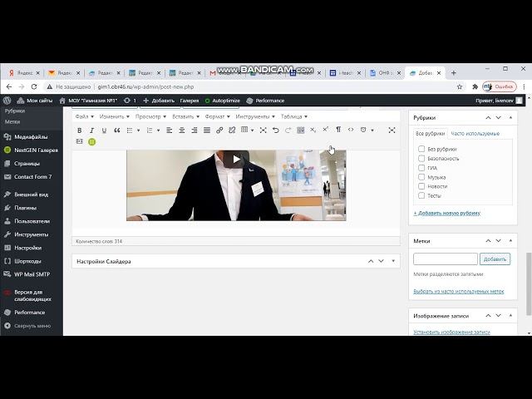Insert a blockquote
The width and height of the screenshot is (532, 399).
coord(117,131)
